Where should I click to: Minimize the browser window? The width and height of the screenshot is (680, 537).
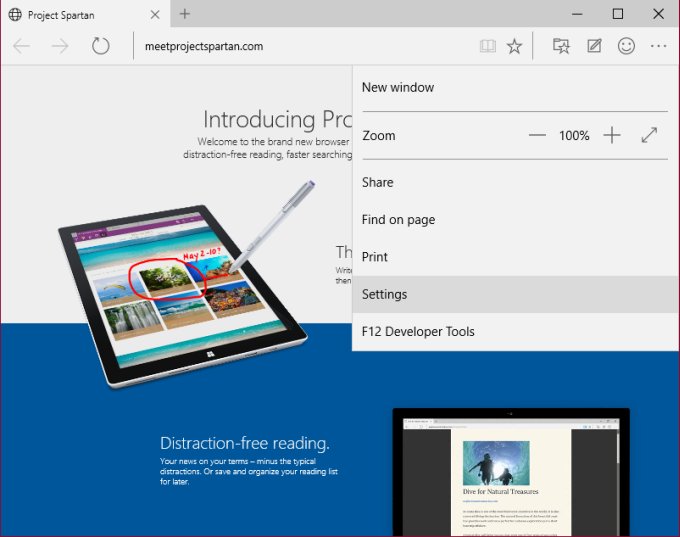[577, 14]
